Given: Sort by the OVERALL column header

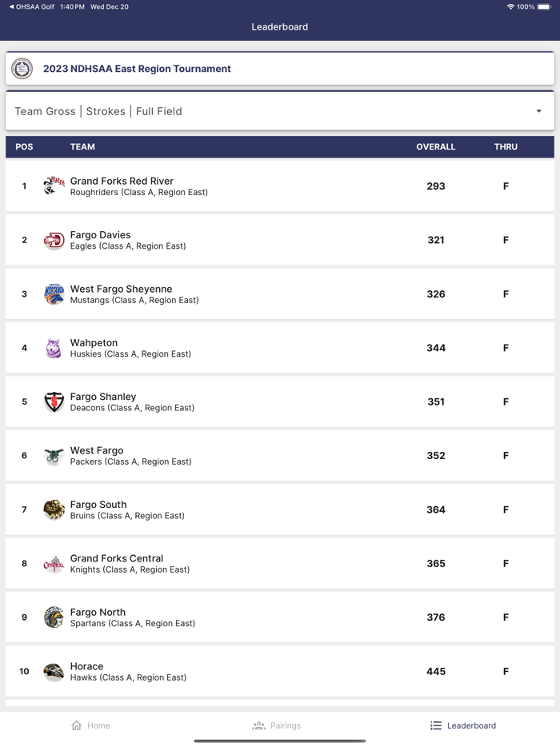Looking at the screenshot, I should click(x=435, y=147).
